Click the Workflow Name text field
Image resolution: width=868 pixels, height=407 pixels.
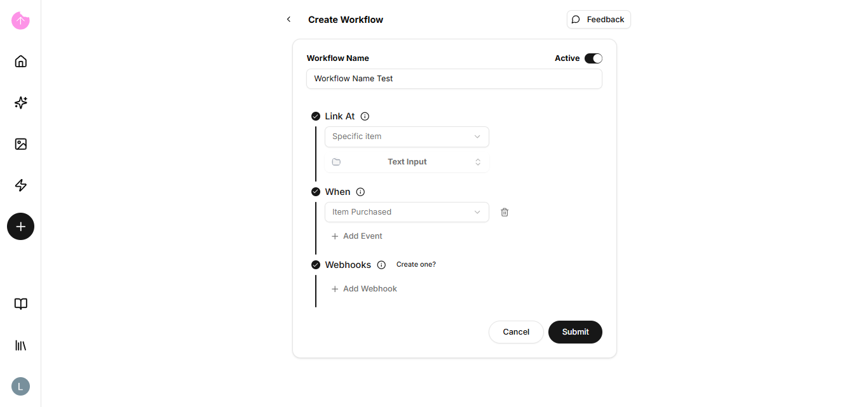(x=454, y=79)
